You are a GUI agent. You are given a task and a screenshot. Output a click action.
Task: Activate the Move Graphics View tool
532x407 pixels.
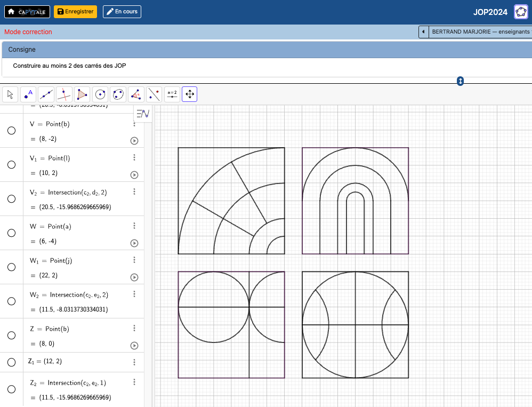click(x=190, y=94)
